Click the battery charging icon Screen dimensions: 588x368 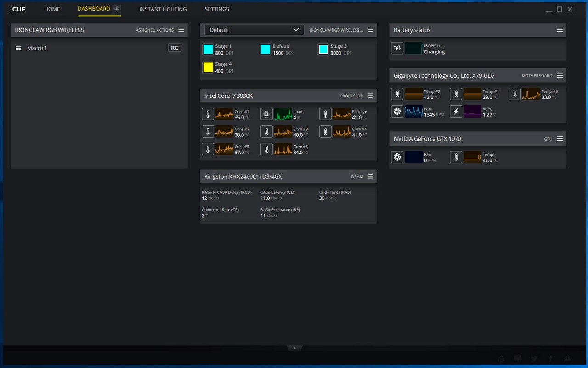(x=397, y=48)
